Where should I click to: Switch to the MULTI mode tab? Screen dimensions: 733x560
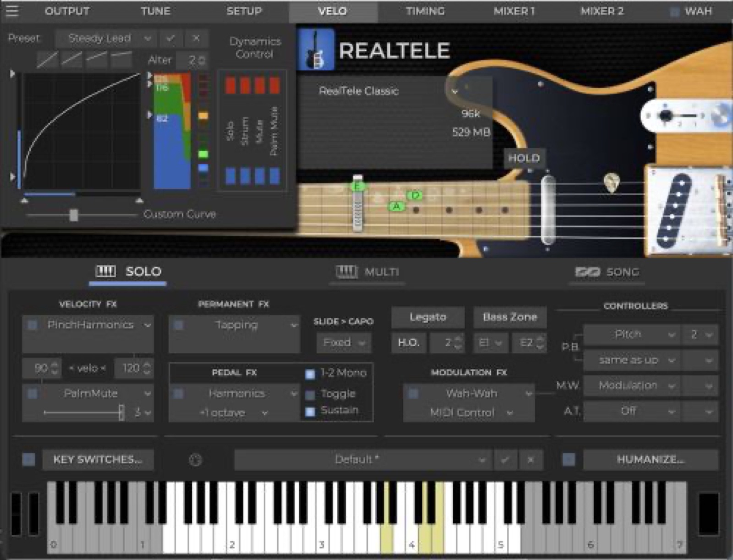click(x=367, y=272)
